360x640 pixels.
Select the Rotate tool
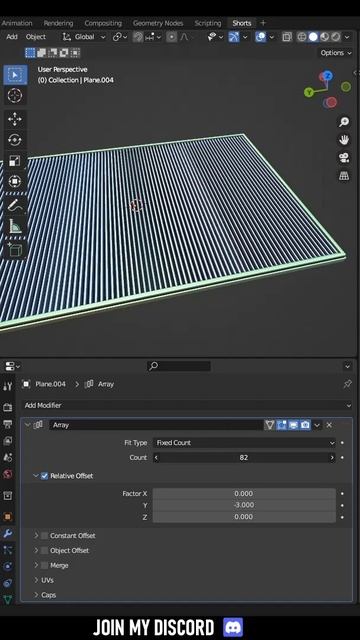[15, 140]
